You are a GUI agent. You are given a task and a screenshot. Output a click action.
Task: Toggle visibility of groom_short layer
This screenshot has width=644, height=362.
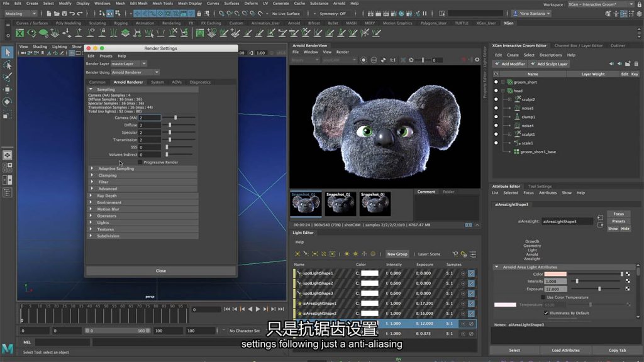point(496,82)
